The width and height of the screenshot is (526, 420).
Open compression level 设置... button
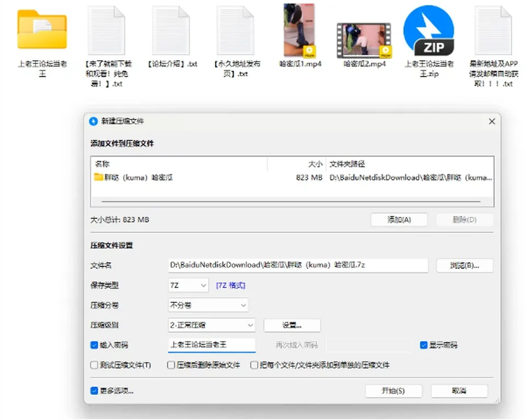click(292, 325)
